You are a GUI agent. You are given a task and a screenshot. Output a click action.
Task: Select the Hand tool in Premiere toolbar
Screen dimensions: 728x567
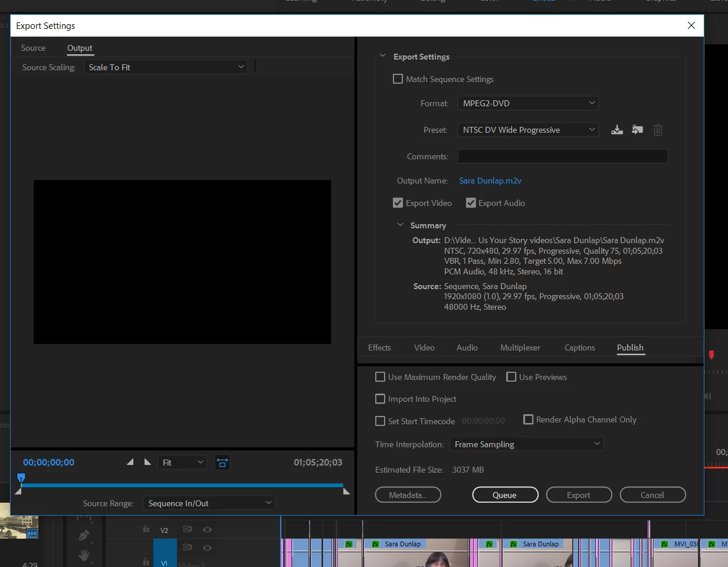[x=84, y=555]
